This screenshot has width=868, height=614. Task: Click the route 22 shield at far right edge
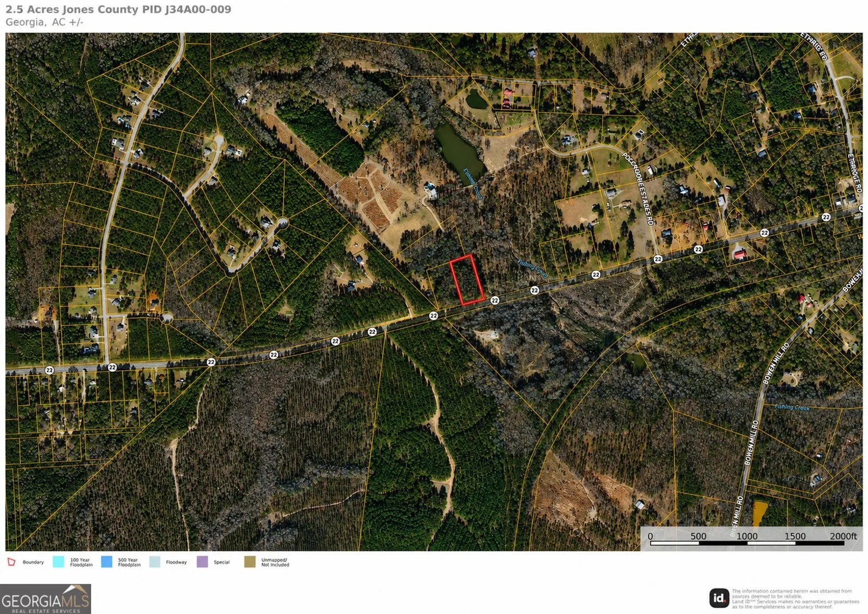826,217
